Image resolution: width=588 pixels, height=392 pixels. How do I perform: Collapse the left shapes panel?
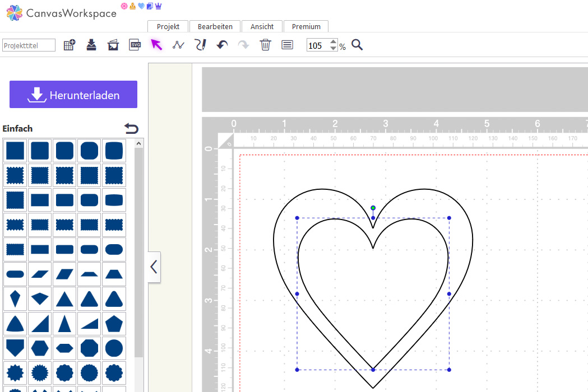pos(154,267)
